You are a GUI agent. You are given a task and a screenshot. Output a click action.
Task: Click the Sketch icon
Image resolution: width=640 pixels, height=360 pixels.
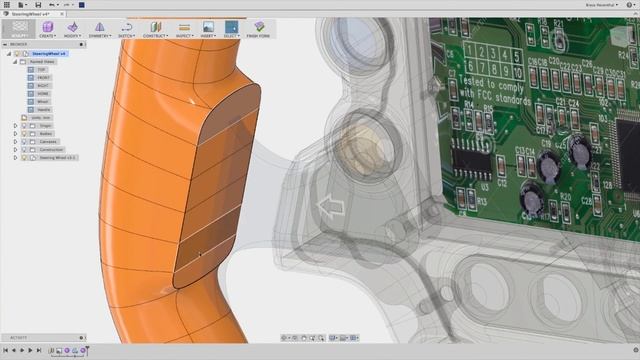[x=127, y=27]
